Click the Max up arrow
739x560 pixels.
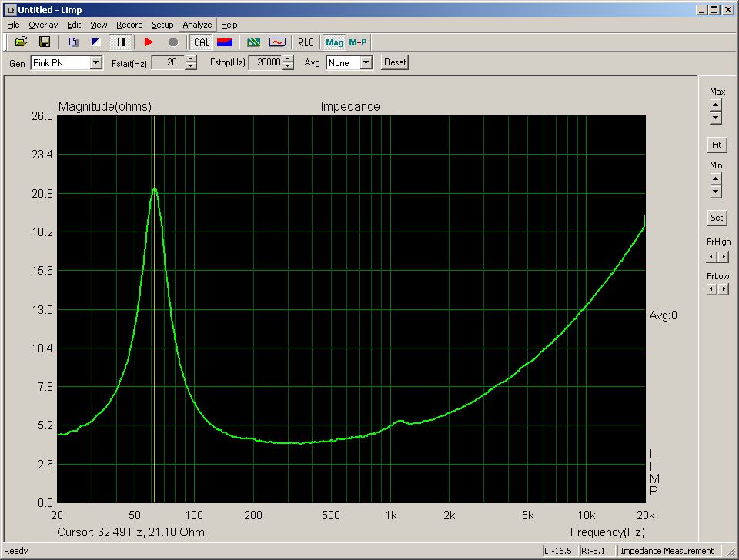pyautogui.click(x=715, y=105)
